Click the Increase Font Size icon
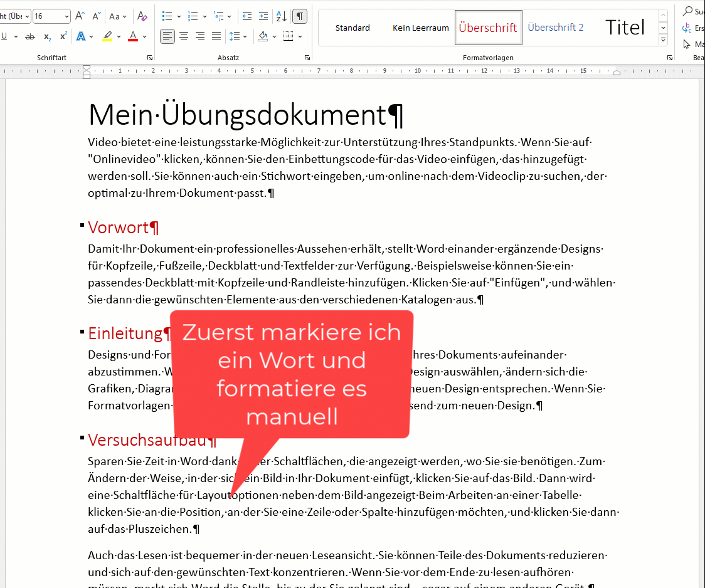The width and height of the screenshot is (705, 588). pyautogui.click(x=80, y=16)
